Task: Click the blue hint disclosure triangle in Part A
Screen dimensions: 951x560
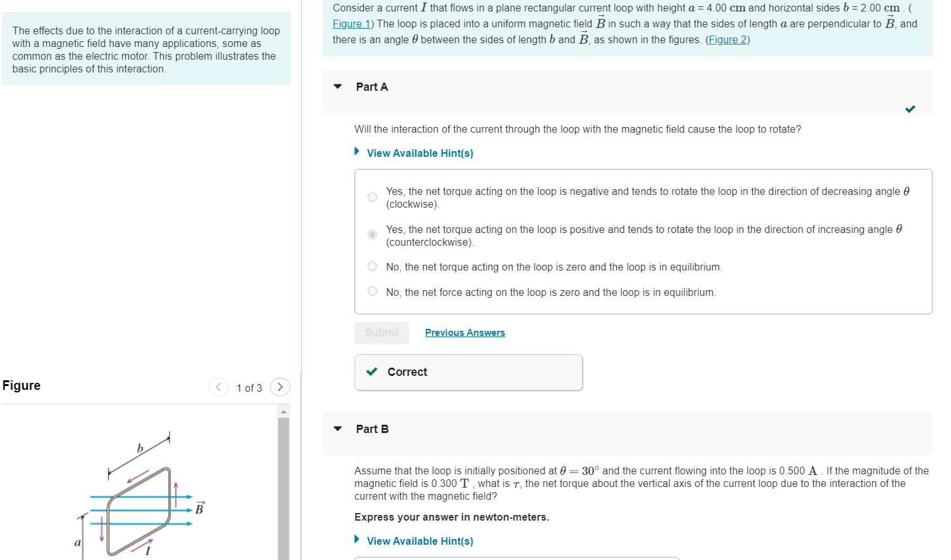Action: click(357, 151)
